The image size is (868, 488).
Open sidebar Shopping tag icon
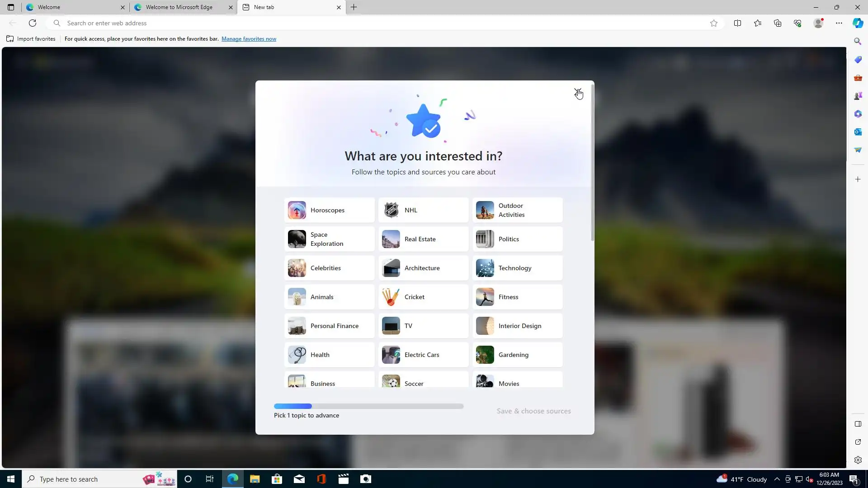coord(858,60)
